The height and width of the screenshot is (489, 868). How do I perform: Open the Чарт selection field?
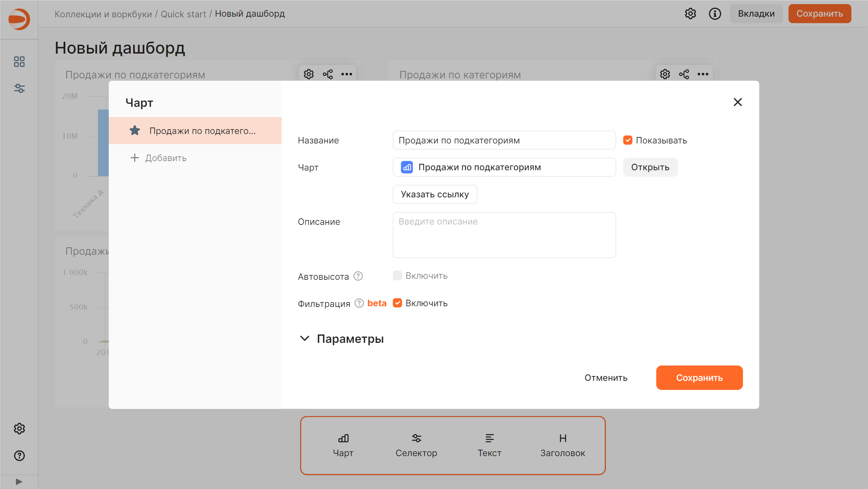point(504,167)
